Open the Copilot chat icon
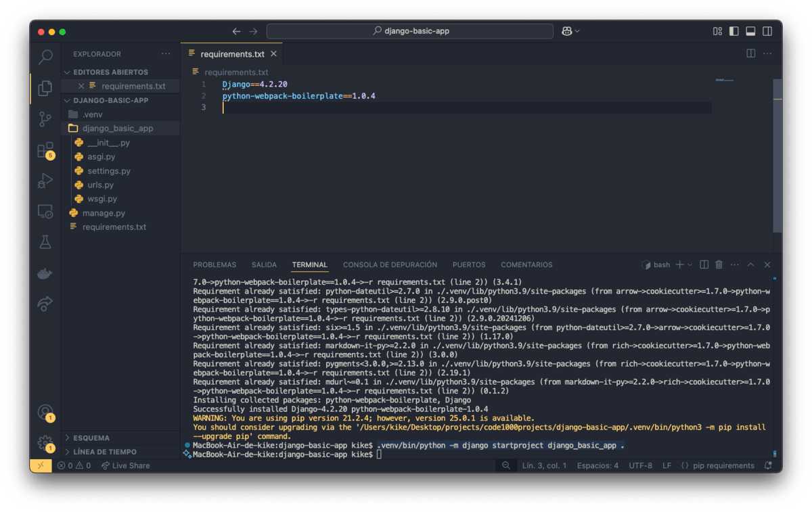This screenshot has height=512, width=812. [566, 31]
